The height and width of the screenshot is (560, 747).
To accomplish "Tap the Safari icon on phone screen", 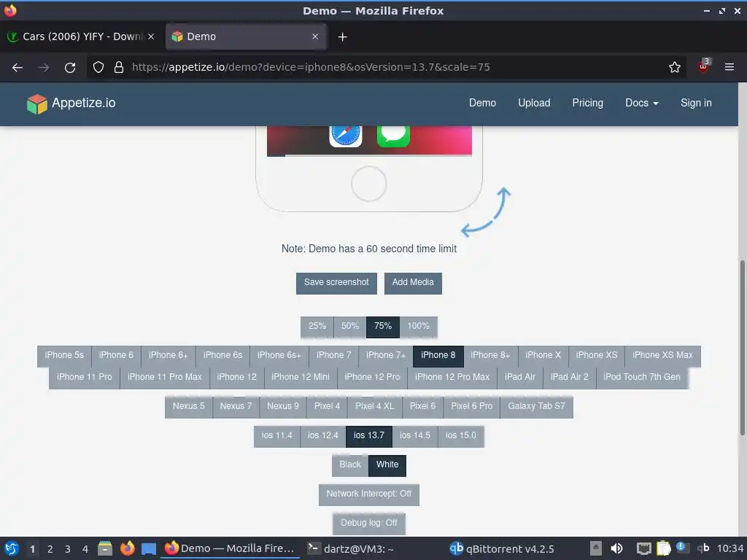I will pos(345,136).
